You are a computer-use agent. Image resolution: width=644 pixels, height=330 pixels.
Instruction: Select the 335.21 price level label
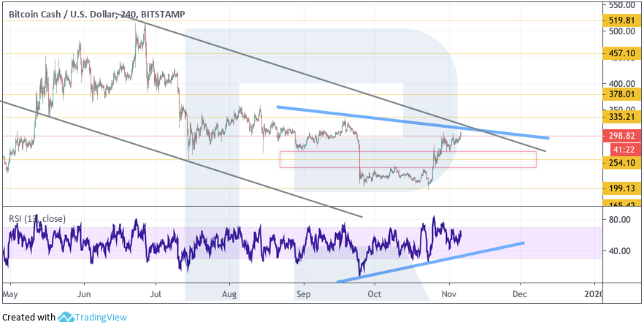[622, 117]
